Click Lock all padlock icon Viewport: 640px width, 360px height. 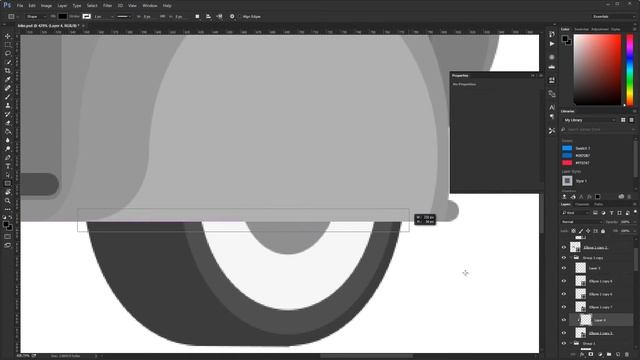coord(603,231)
